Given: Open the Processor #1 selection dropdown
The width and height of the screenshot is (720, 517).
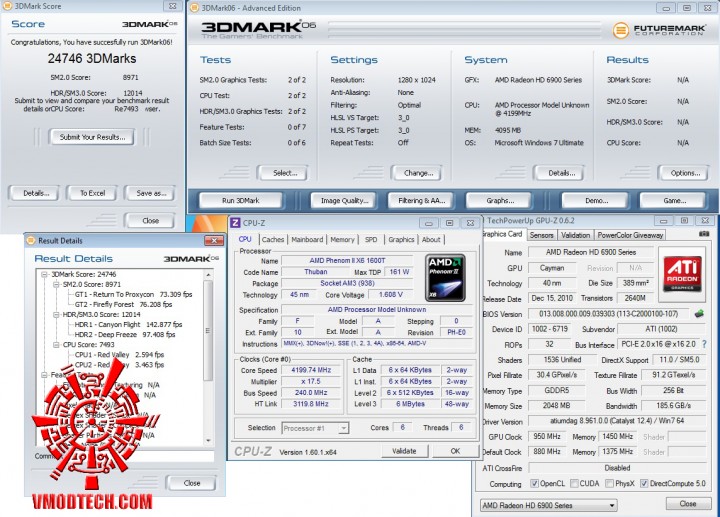Looking at the screenshot, I should point(315,428).
